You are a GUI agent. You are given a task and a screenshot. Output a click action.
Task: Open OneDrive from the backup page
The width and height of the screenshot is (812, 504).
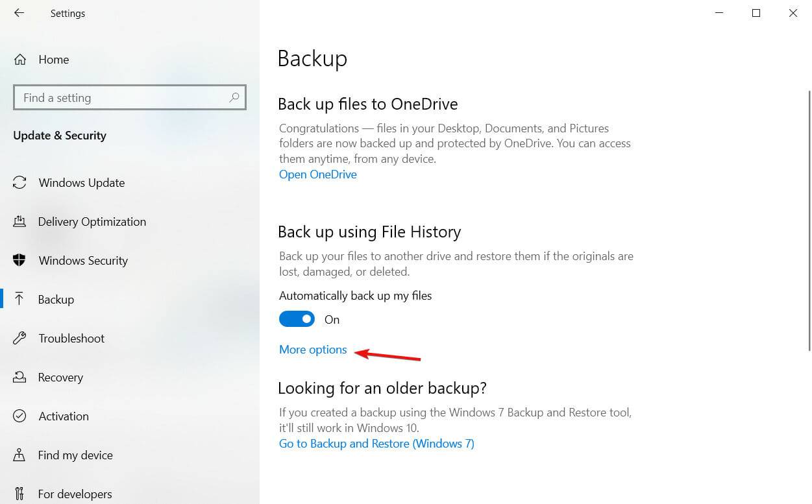point(317,174)
